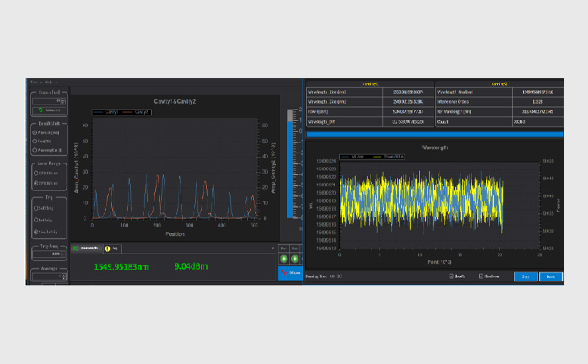
Task: Click the Wavelength chart title
Action: pyautogui.click(x=434, y=147)
